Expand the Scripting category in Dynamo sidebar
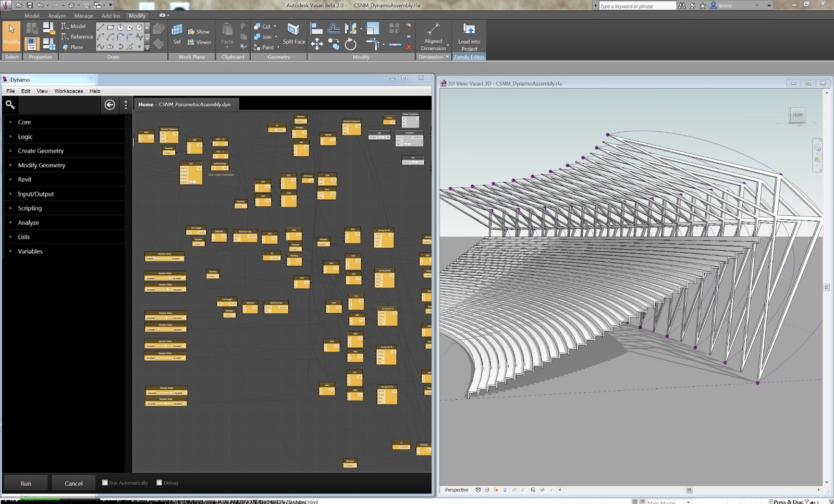Image resolution: width=834 pixels, height=504 pixels. coord(30,208)
